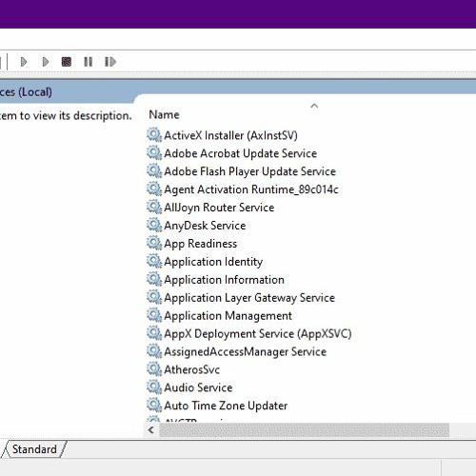Click gear icon beside Auto Time Zone Updater
The image size is (476, 476).
[x=154, y=406]
